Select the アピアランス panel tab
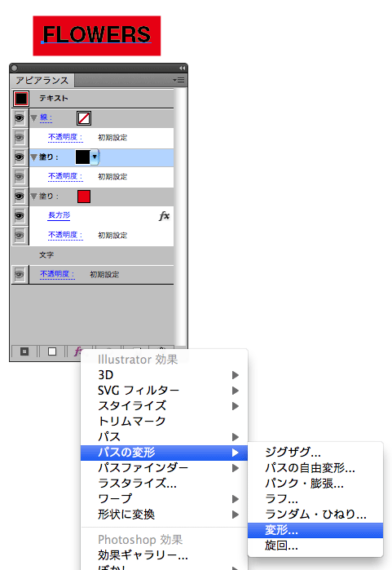This screenshot has width=392, height=570. coord(42,81)
